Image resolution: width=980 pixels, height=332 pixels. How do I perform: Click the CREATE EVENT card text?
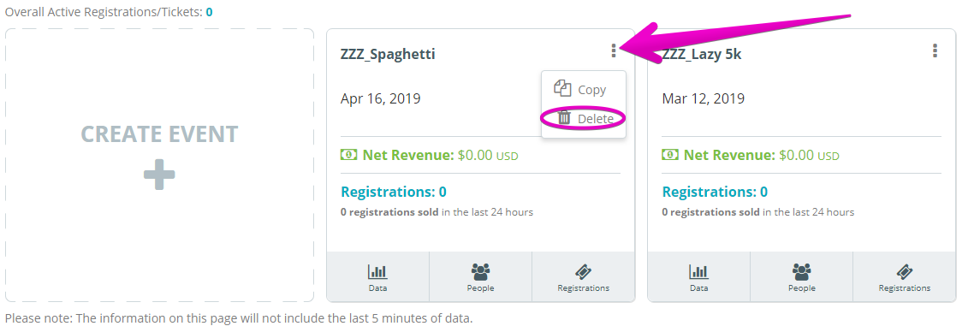159,134
